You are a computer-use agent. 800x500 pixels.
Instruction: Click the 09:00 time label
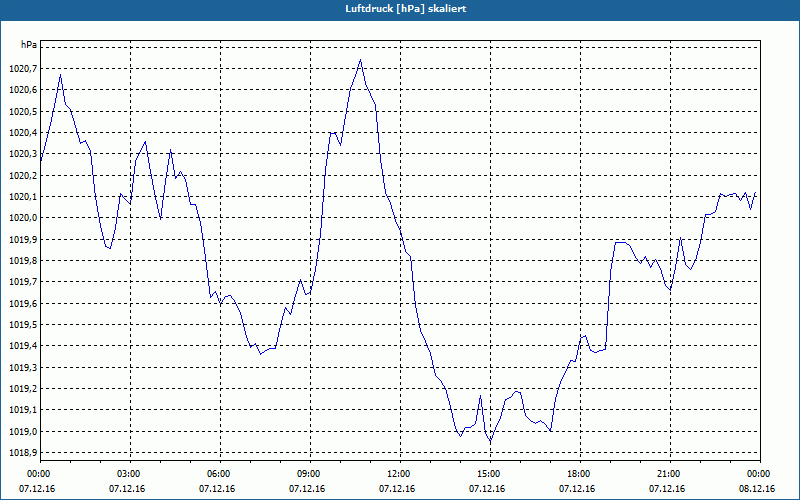pyautogui.click(x=310, y=474)
